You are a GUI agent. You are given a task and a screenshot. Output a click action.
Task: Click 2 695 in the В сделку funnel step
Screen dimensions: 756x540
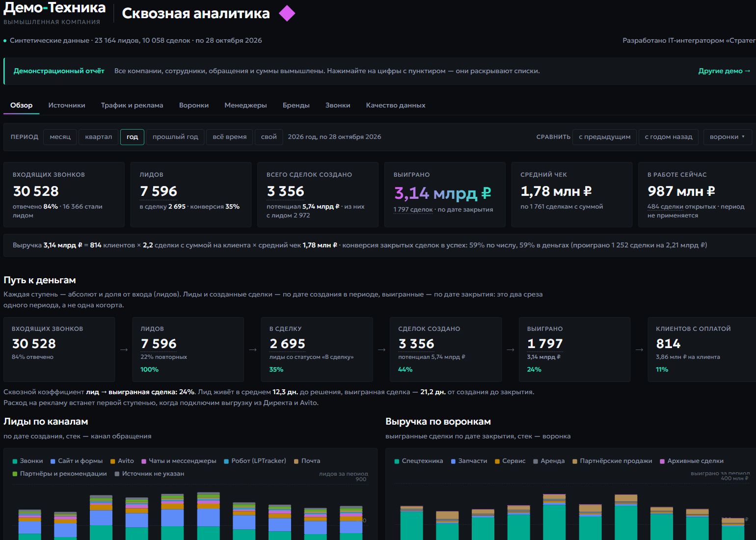click(x=288, y=344)
